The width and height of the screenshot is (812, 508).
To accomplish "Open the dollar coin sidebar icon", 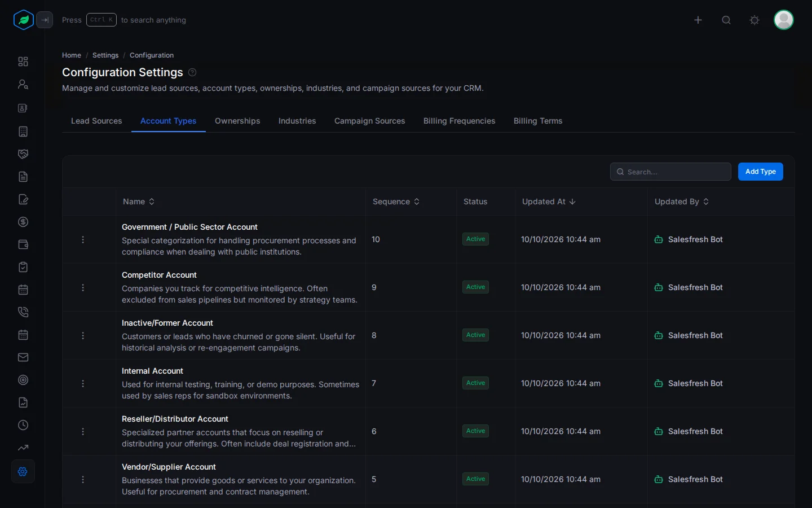I will click(23, 222).
